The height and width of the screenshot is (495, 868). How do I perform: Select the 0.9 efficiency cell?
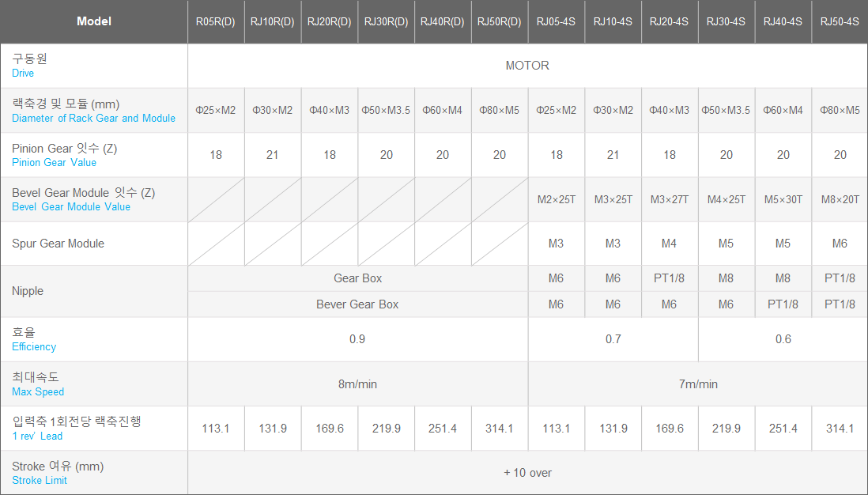[357, 339]
